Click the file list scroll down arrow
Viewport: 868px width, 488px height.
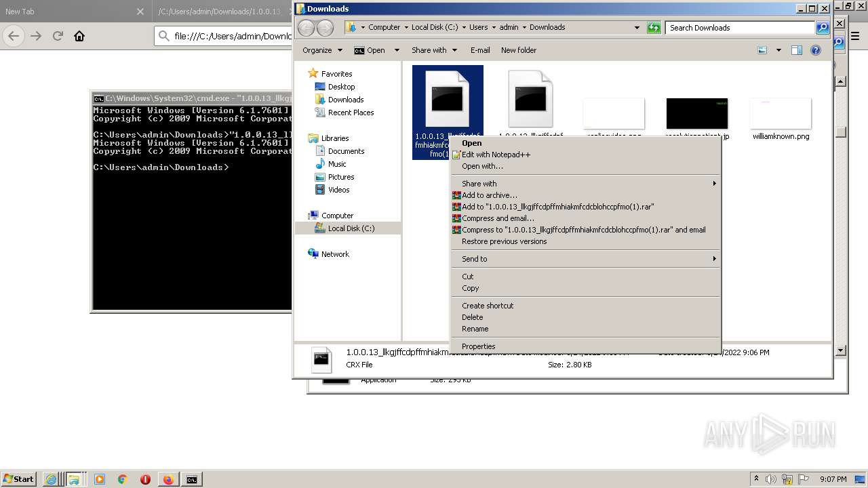coord(841,350)
